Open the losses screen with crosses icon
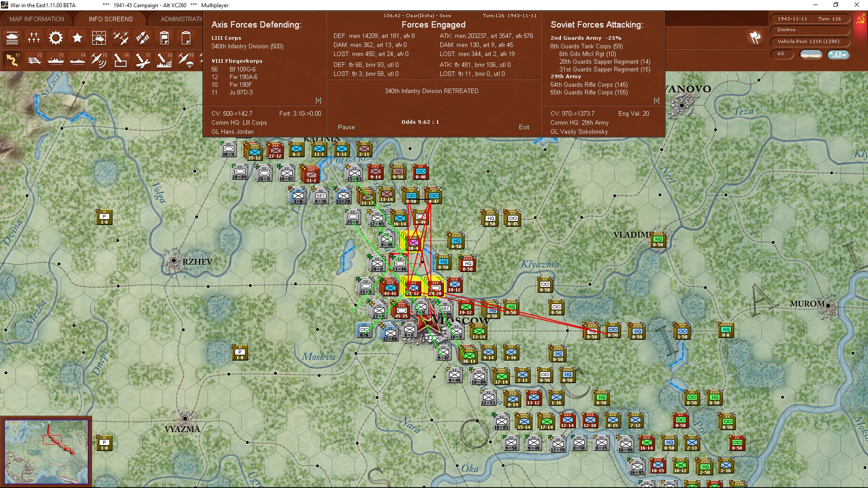 pyautogui.click(x=34, y=38)
